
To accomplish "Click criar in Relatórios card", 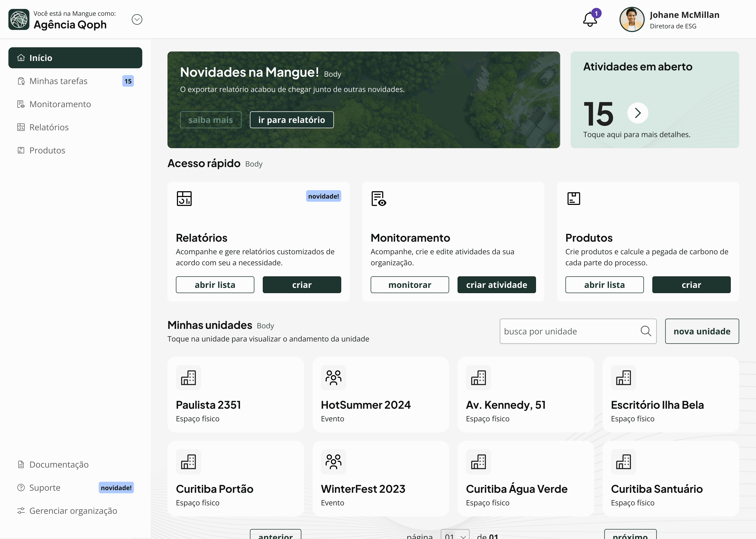I will pyautogui.click(x=302, y=285).
